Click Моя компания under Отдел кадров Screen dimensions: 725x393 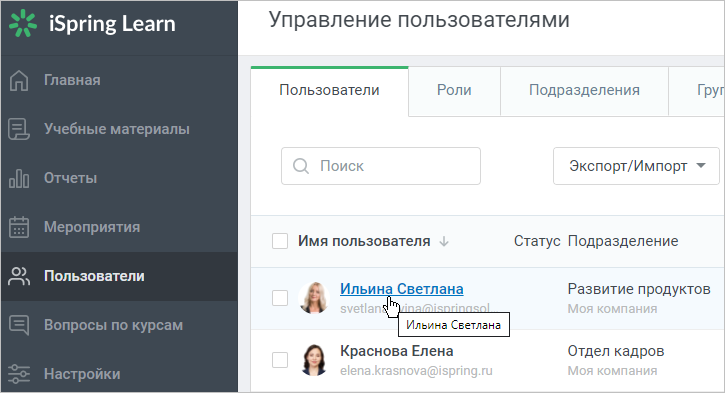612,370
